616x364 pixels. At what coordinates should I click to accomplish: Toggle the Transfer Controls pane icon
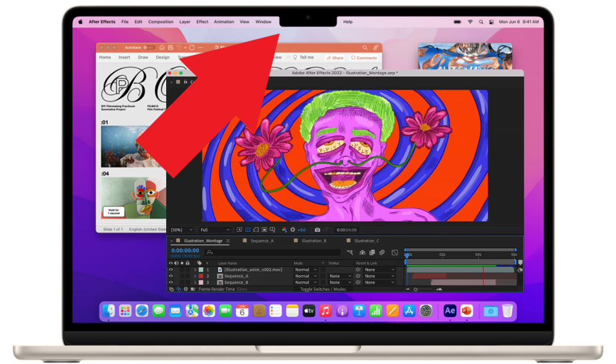[x=179, y=289]
